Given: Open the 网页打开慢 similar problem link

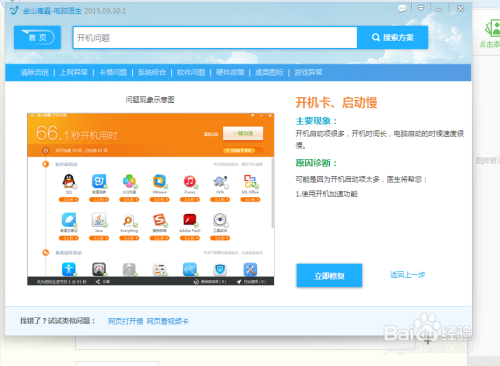Looking at the screenshot, I should (125, 321).
